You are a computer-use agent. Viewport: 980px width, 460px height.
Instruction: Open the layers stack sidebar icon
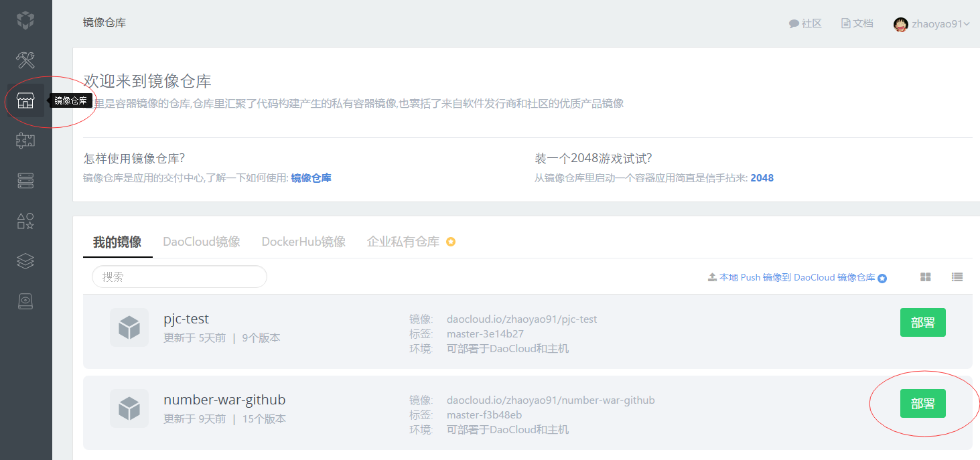coord(25,261)
